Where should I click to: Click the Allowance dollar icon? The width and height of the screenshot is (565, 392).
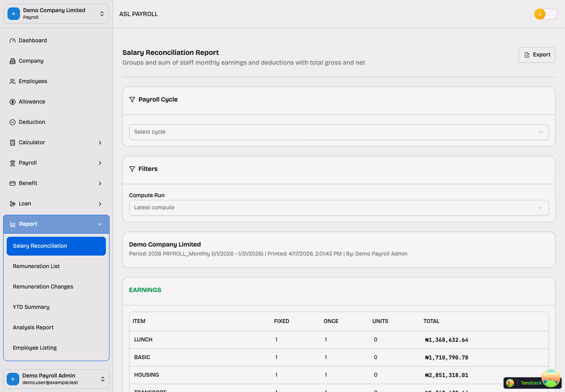[13, 102]
